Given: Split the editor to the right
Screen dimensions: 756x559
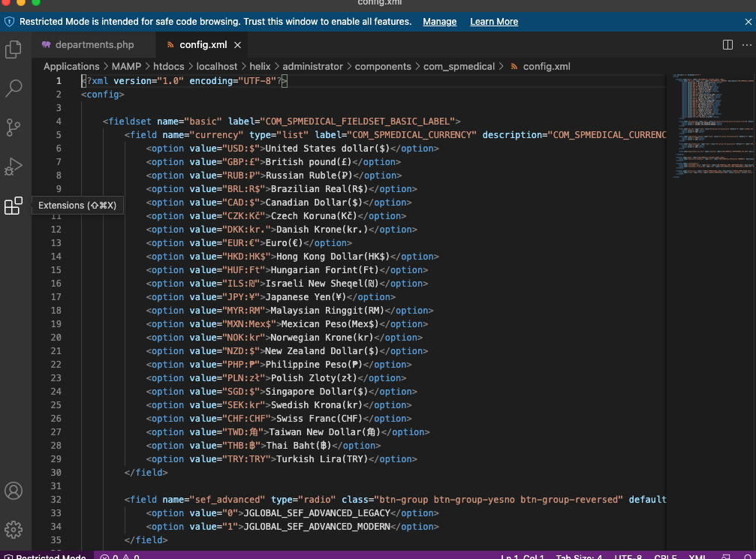Looking at the screenshot, I should tap(727, 45).
